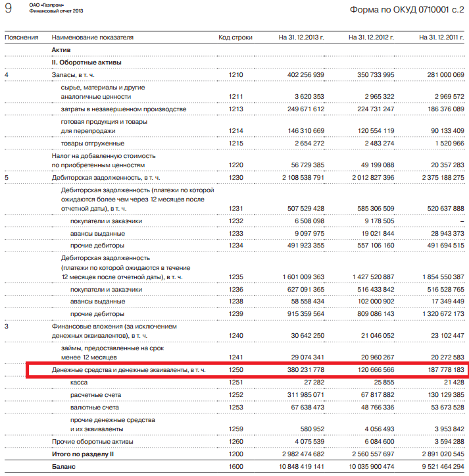Select the 'Баланс' row label
Screen dimensions: 469x476
64,466
